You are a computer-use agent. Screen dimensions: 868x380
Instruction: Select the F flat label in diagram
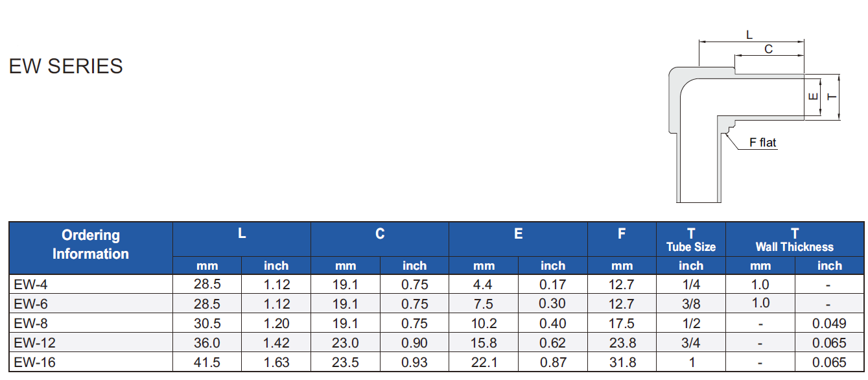tap(762, 143)
